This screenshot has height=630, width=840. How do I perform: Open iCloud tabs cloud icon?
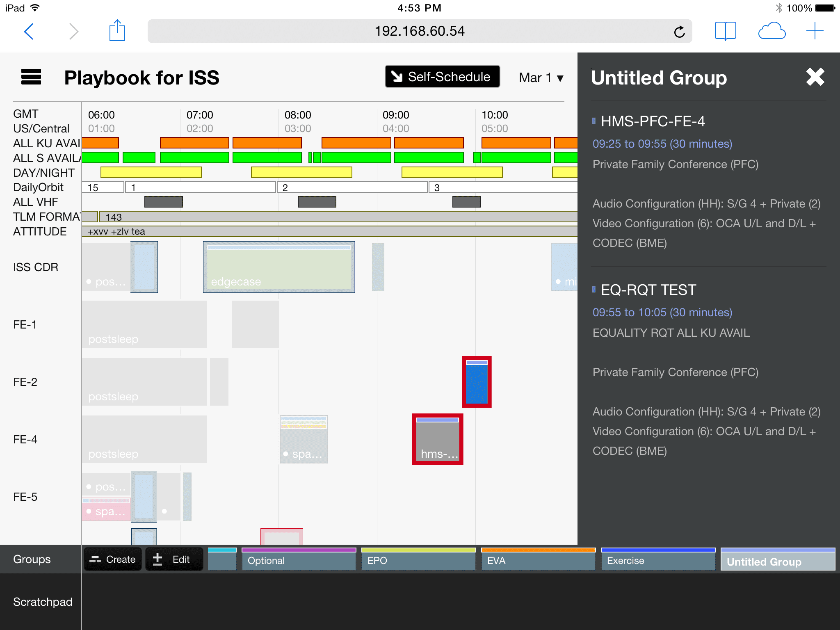tap(772, 31)
